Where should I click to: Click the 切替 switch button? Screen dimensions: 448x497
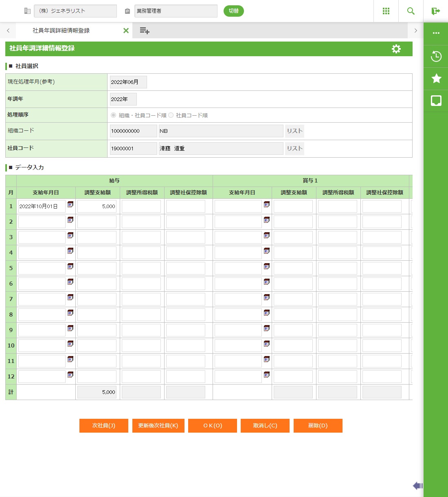(x=234, y=11)
